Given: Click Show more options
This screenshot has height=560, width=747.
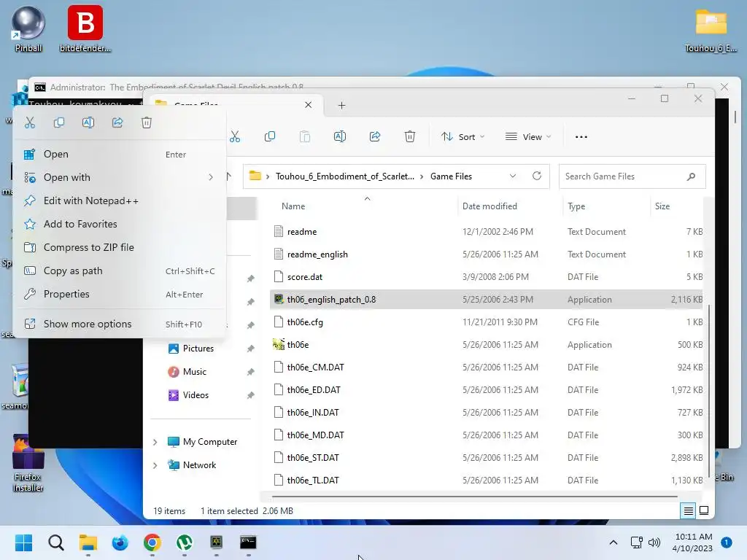Looking at the screenshot, I should point(120,324).
